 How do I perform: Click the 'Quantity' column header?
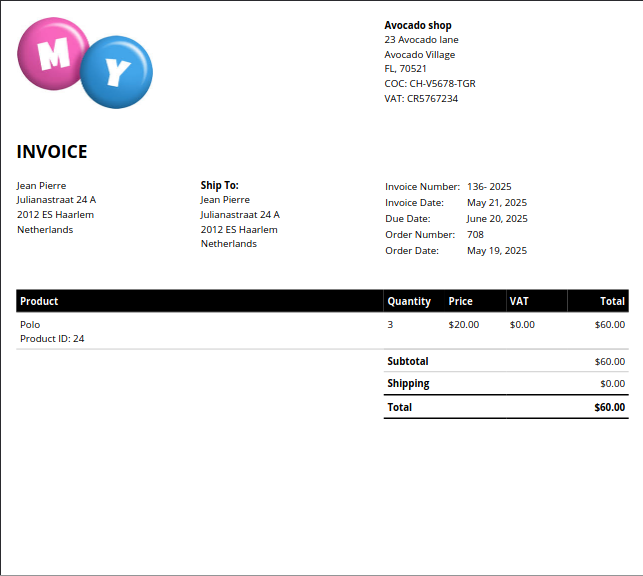(409, 301)
